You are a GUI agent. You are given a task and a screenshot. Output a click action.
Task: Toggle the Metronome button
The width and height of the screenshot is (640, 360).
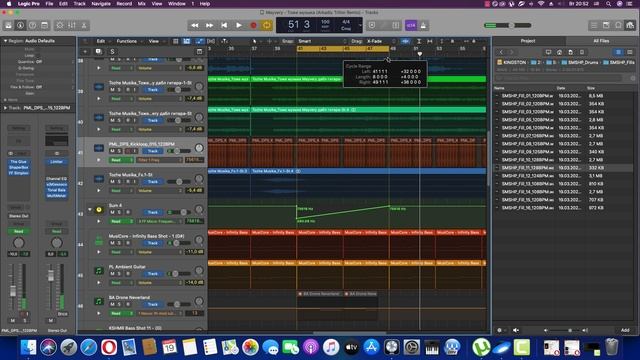click(x=423, y=25)
